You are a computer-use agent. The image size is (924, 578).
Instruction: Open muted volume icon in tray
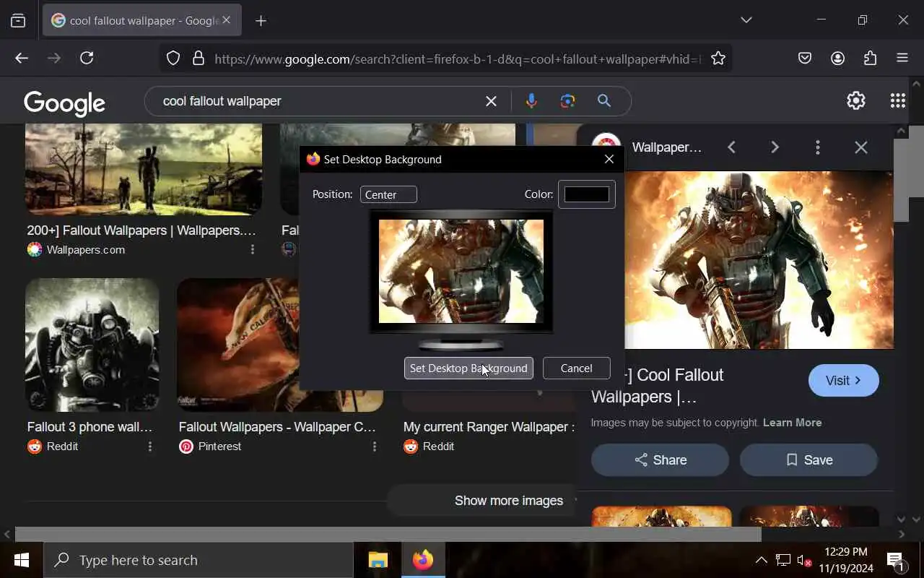tap(804, 560)
